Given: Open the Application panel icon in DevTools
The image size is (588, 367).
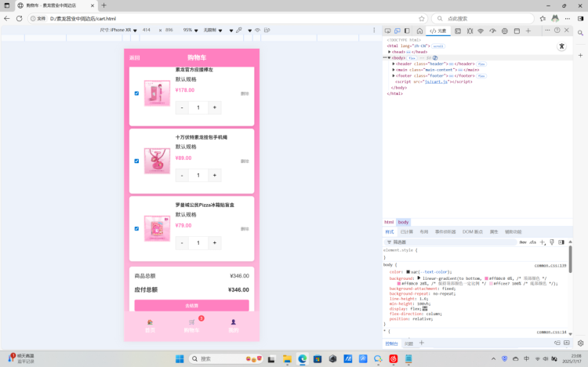Looking at the screenshot, I should [x=517, y=31].
